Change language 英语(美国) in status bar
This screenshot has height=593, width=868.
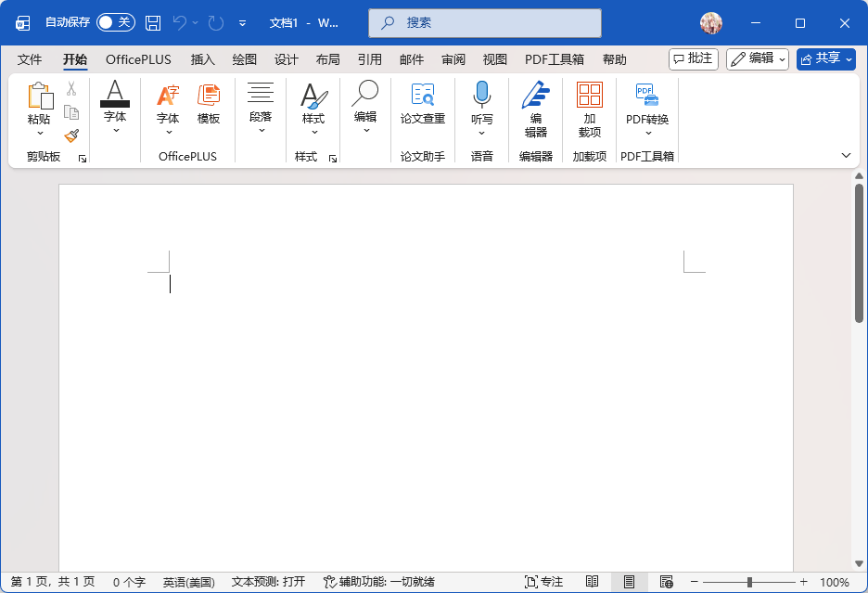click(x=189, y=582)
